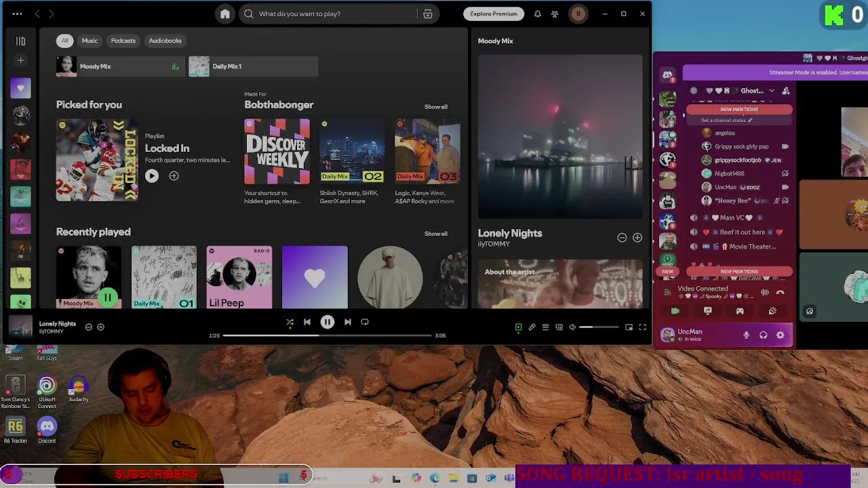
Task: Open the Daily Mix 02 cover
Action: coord(352,152)
